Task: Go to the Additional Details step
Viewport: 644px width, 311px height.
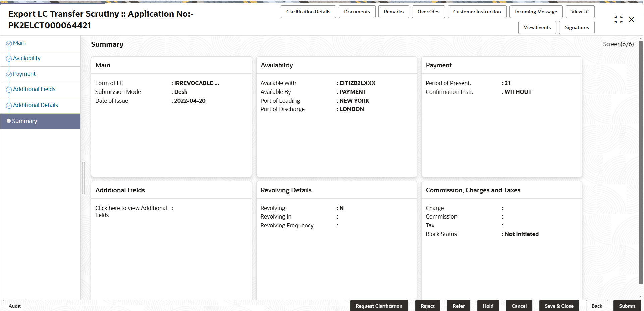Action: tap(36, 105)
